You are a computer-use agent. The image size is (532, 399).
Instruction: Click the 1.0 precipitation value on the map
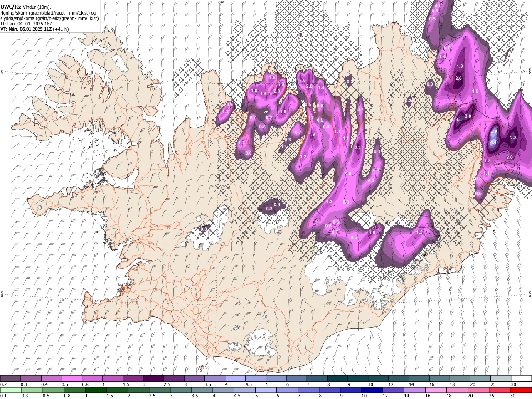pos(475,91)
